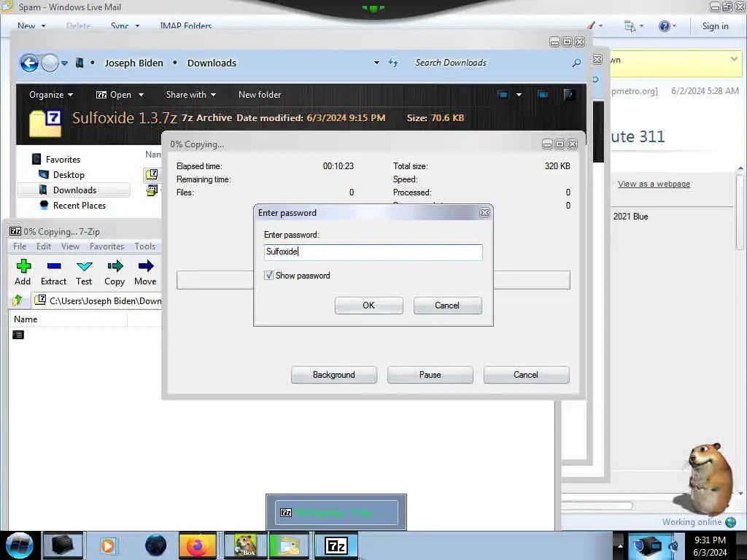Open the 7-Zip Tools menu
Image resolution: width=747 pixels, height=560 pixels.
[145, 246]
